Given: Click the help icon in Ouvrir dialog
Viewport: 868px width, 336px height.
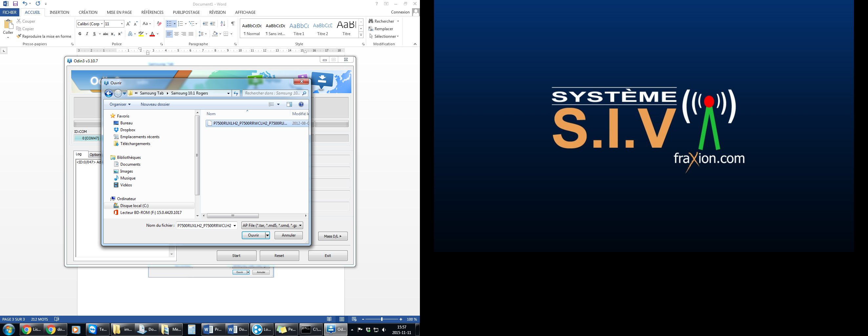Looking at the screenshot, I should point(301,104).
